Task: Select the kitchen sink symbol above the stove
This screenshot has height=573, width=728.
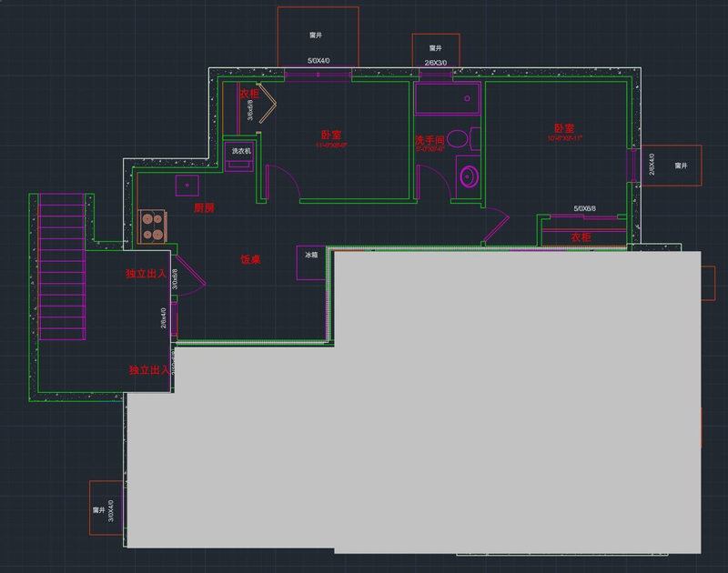Action: [x=188, y=185]
